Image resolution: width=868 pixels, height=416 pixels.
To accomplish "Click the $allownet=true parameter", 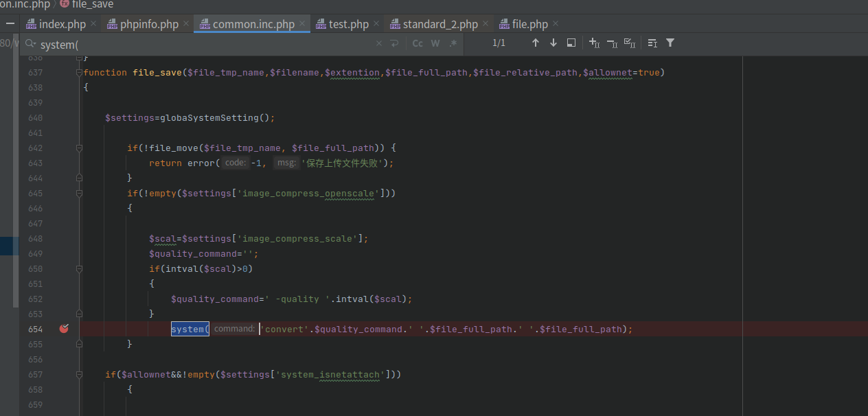I will click(x=621, y=72).
